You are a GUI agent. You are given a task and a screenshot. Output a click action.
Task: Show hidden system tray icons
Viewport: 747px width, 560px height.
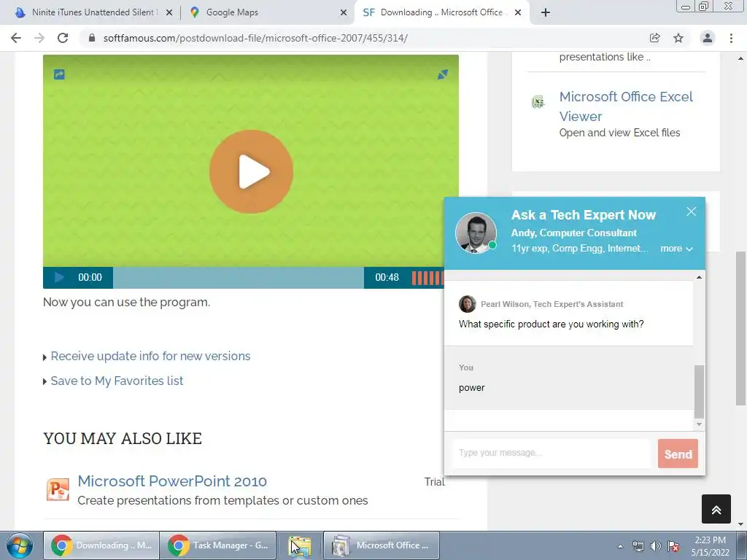(x=620, y=546)
